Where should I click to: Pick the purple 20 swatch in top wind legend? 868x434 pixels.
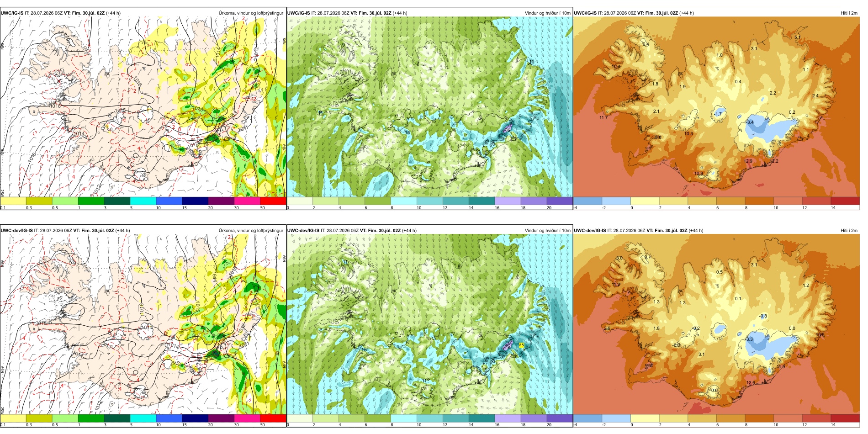[560, 201]
